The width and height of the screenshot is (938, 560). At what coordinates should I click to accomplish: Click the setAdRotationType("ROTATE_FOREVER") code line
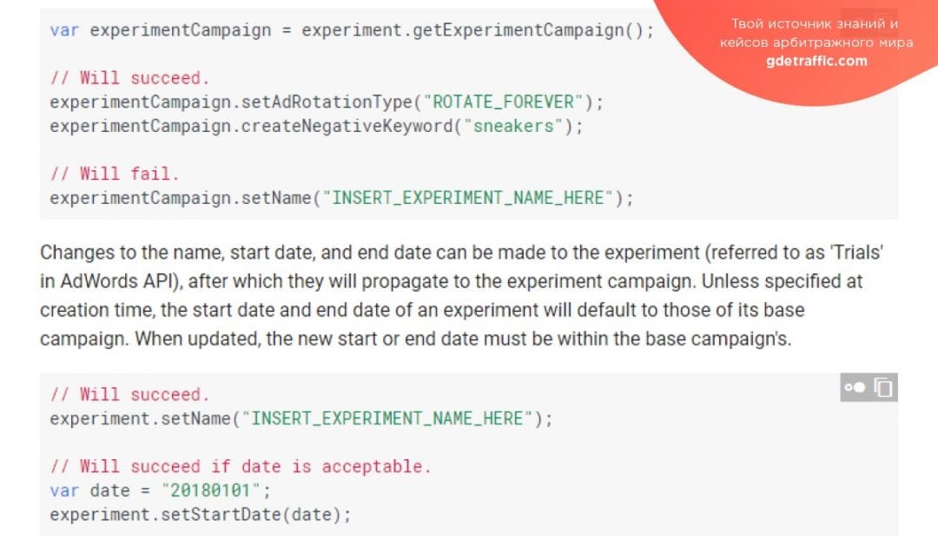327,102
